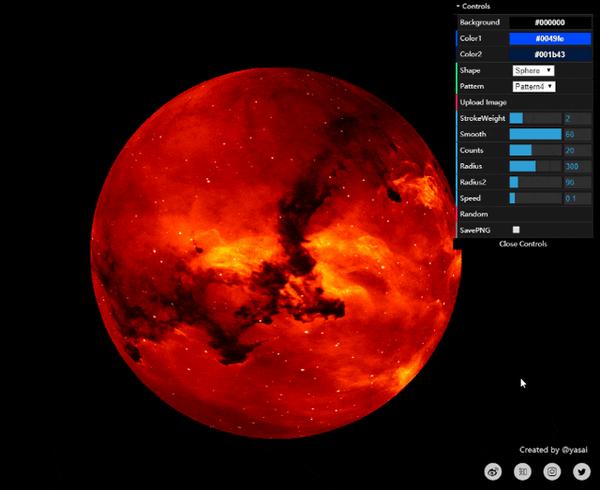Image resolution: width=600 pixels, height=490 pixels.
Task: Click the Color1 label text
Action: pyautogui.click(x=471, y=38)
